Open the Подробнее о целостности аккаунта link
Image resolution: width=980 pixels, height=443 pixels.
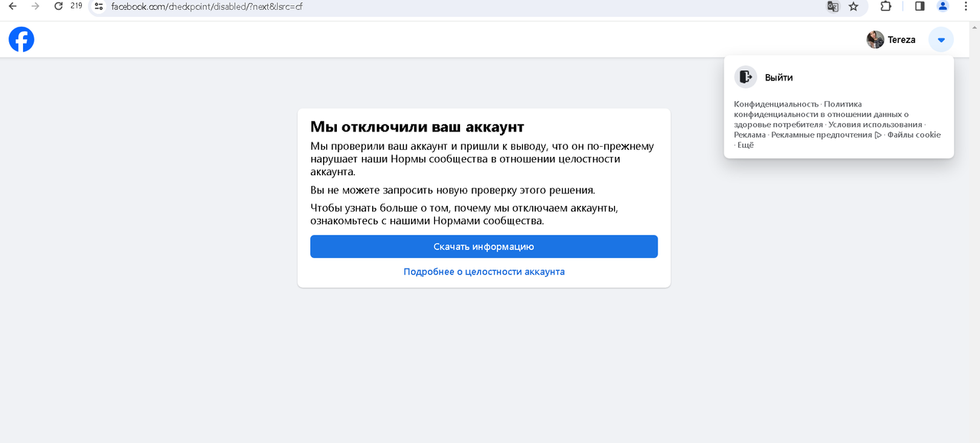coord(484,272)
